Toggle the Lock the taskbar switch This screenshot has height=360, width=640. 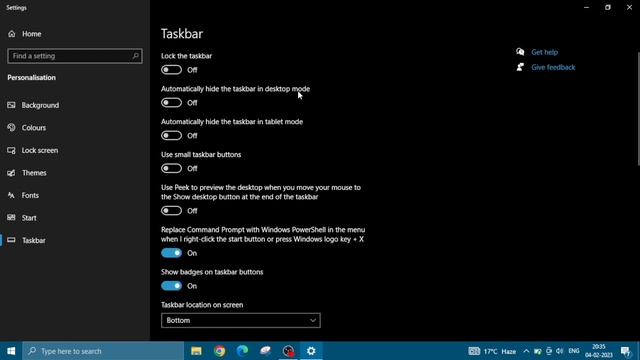tap(171, 70)
